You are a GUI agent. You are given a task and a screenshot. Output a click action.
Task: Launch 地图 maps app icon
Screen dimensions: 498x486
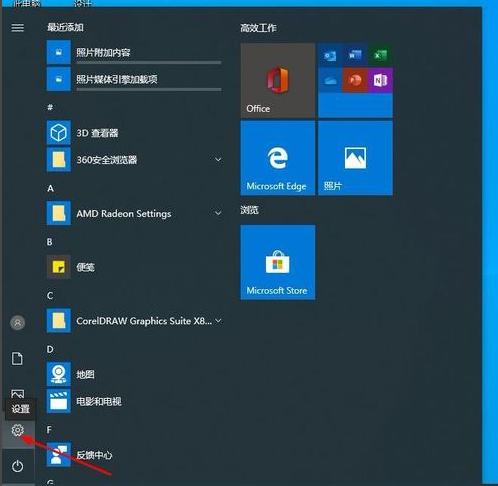pyautogui.click(x=59, y=374)
